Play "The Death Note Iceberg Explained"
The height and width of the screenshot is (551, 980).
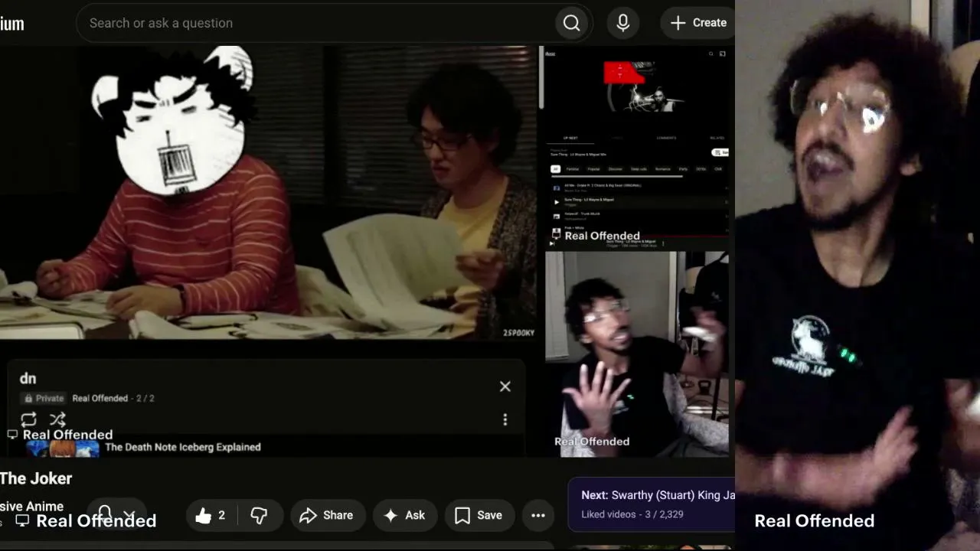click(x=183, y=447)
